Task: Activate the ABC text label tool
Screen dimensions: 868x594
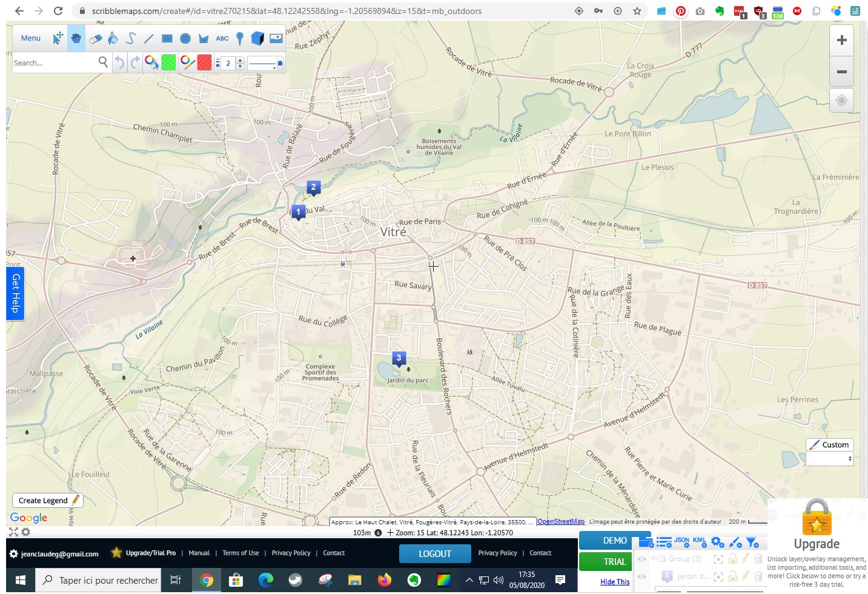Action: (x=222, y=39)
